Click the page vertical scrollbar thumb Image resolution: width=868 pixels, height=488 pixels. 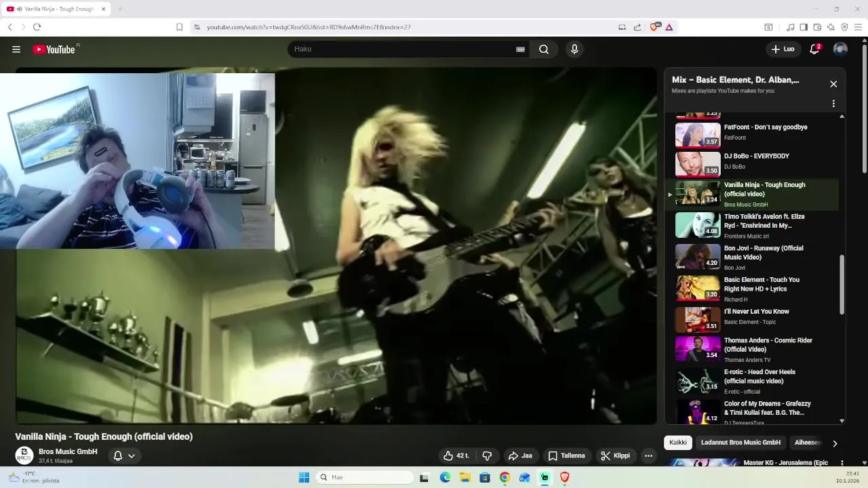(x=864, y=108)
